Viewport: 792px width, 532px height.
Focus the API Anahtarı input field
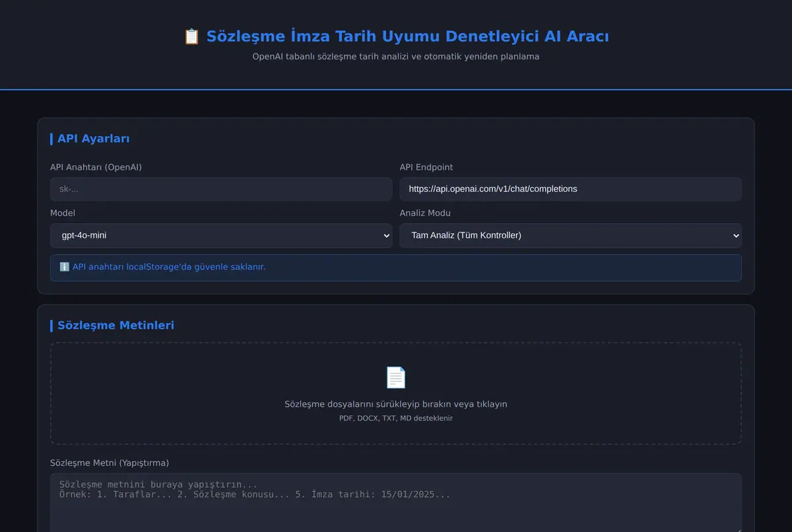pos(221,189)
